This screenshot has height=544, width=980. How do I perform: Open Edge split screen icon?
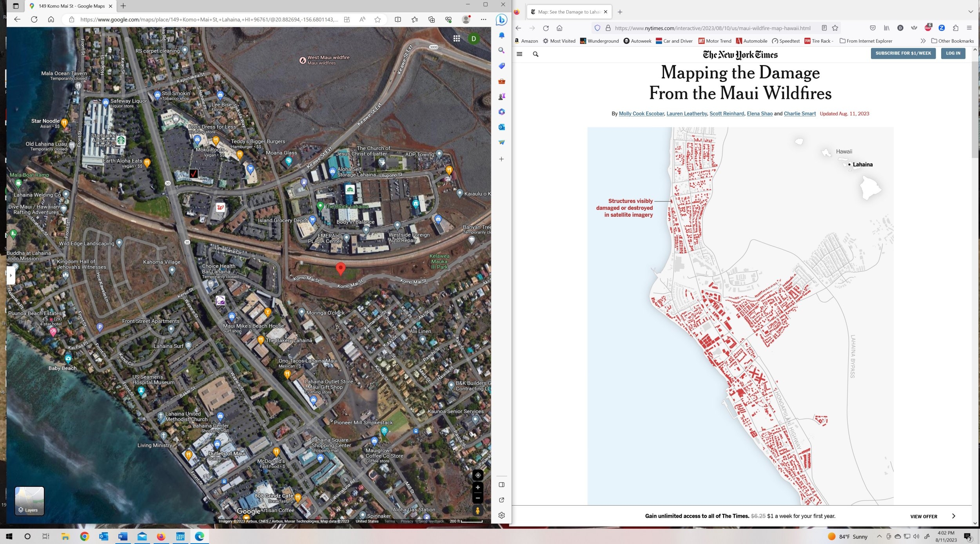[x=397, y=20]
